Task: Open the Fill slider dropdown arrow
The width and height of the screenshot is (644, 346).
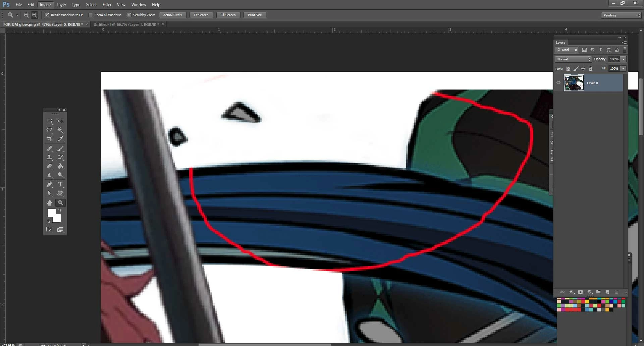Action: tap(623, 69)
